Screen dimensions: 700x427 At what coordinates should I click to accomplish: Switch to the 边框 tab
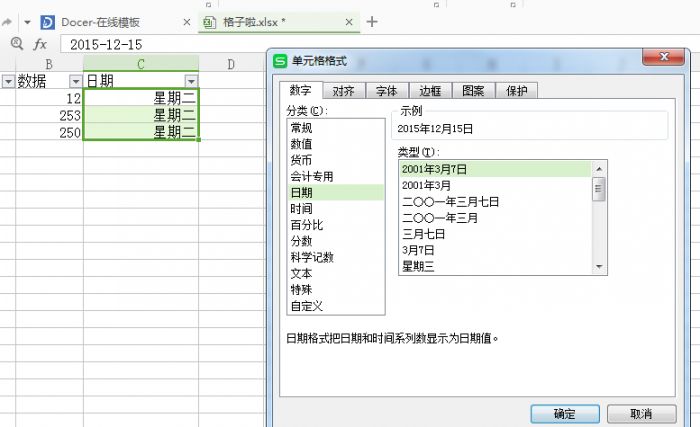430,91
